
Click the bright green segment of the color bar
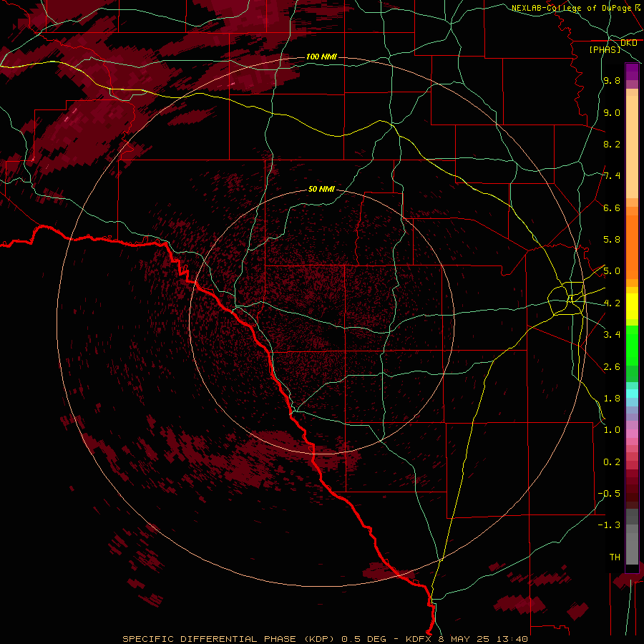(632, 346)
